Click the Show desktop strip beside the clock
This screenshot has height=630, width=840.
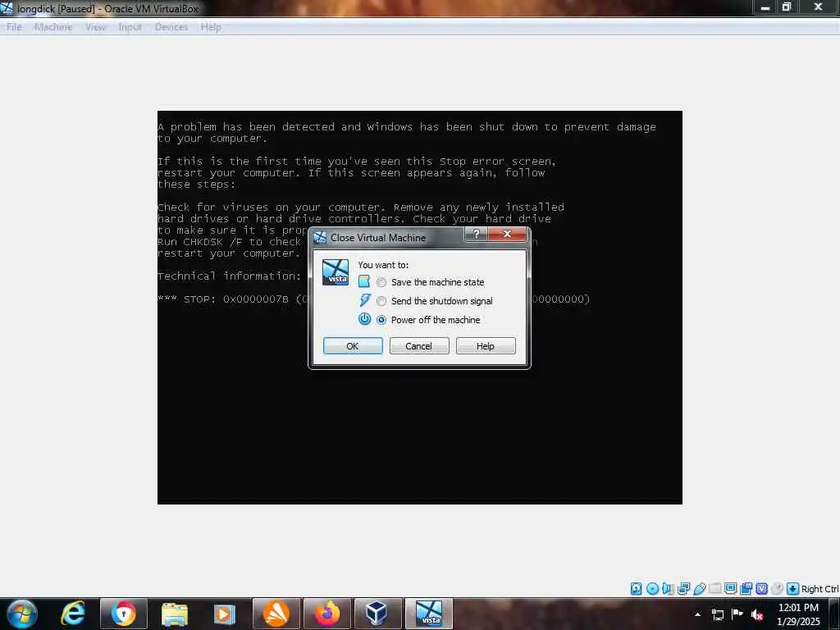click(x=834, y=614)
